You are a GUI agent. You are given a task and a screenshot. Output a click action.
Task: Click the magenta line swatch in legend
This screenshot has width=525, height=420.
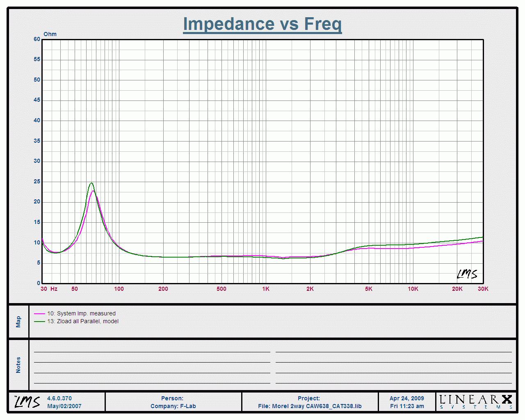[x=39, y=314]
